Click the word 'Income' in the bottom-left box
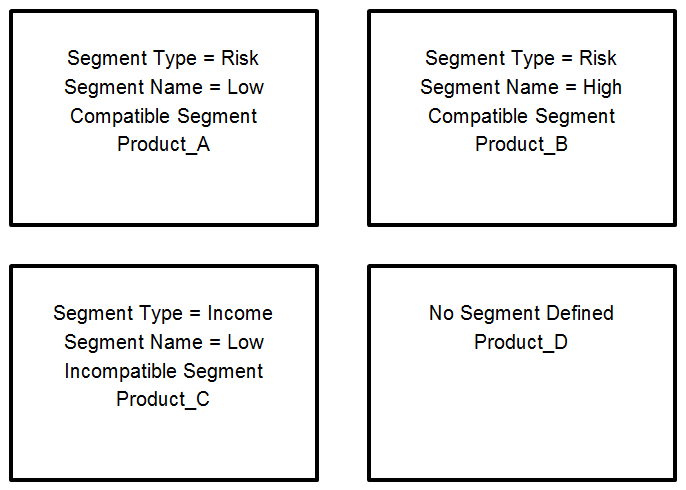This screenshot has width=686, height=490. click(x=240, y=313)
